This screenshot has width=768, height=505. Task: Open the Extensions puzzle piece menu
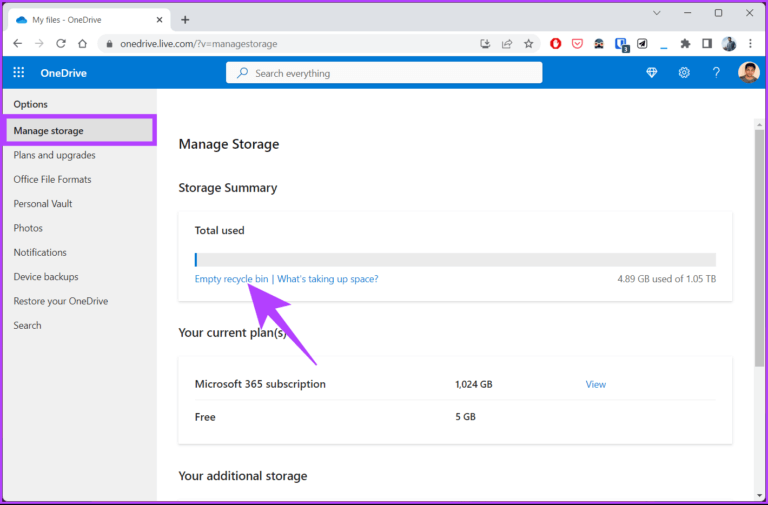pyautogui.click(x=685, y=44)
